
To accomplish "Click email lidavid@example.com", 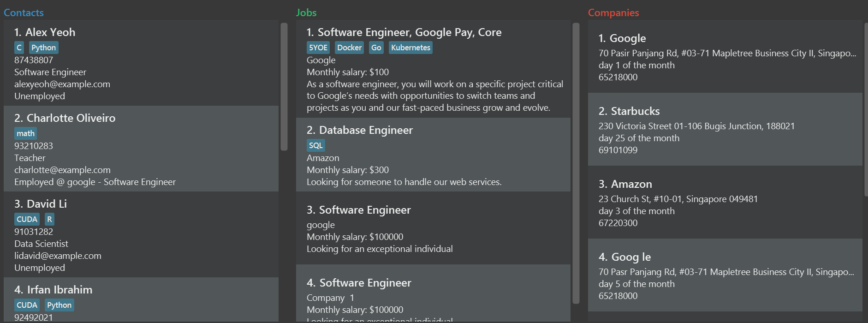I will click(x=58, y=256).
